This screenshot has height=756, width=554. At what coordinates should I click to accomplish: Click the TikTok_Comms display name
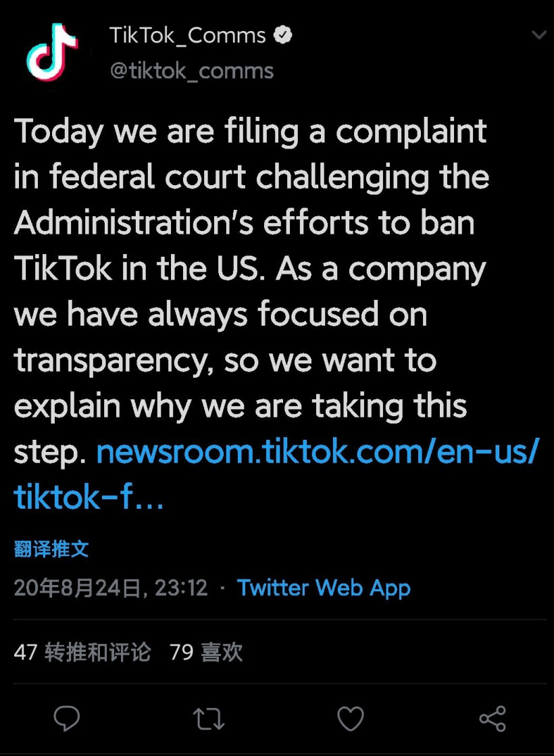[187, 36]
